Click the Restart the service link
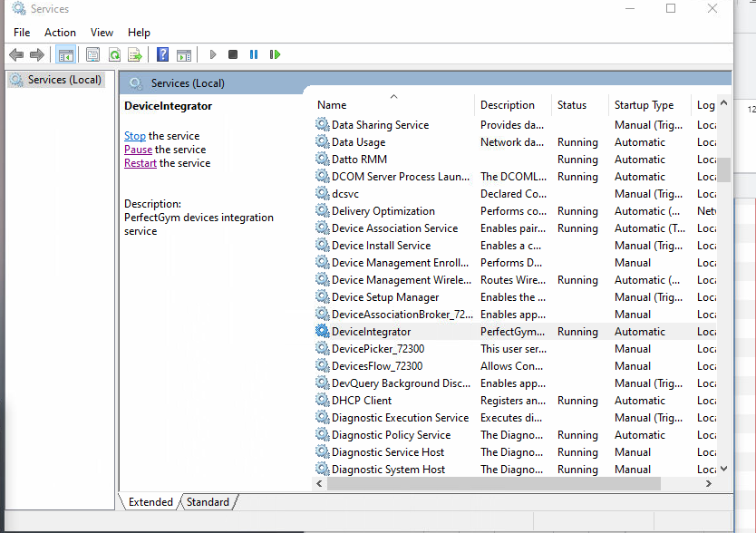Image resolution: width=756 pixels, height=533 pixels. click(141, 163)
